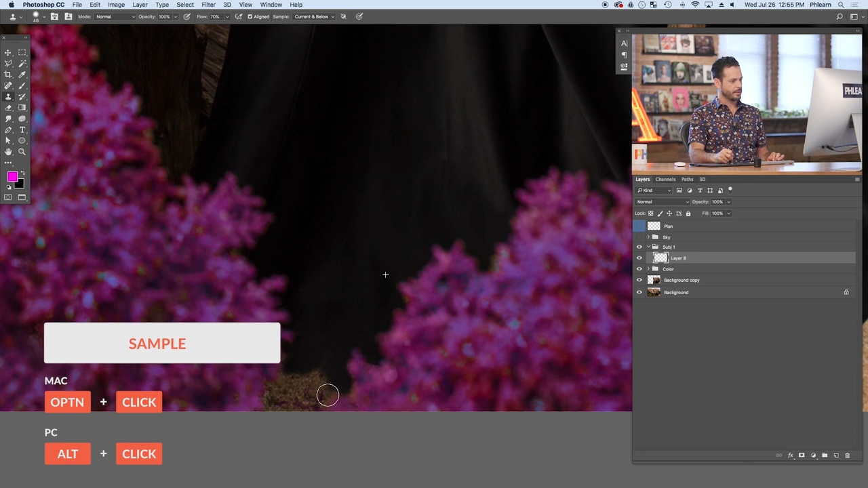Select the Plan layer thumbnail

click(x=654, y=226)
